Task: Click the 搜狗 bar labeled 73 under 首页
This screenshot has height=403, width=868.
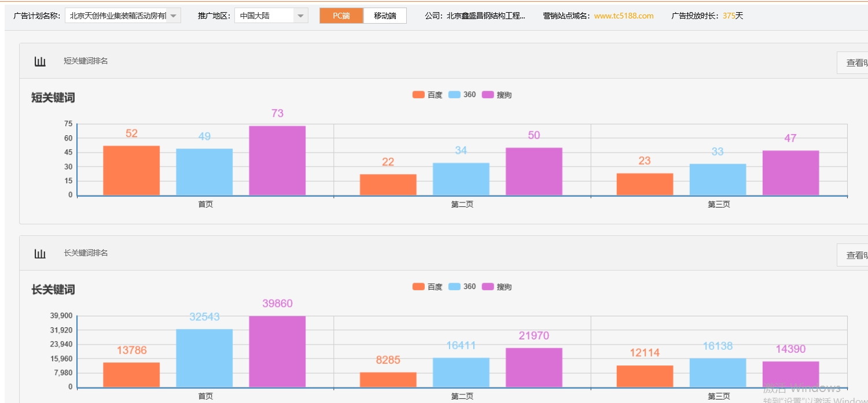Action: click(277, 161)
